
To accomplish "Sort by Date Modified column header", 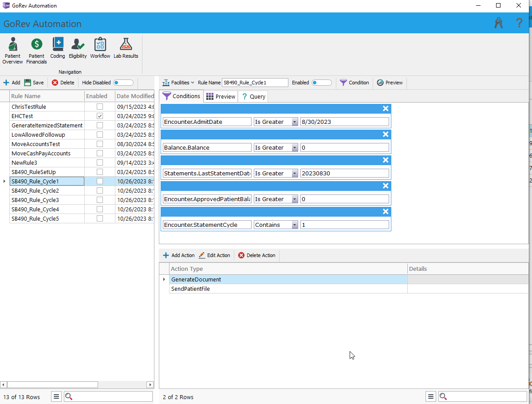I will (135, 96).
